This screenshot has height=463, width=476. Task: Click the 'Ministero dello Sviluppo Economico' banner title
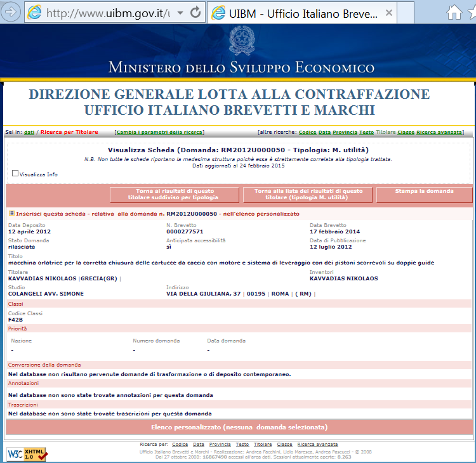tap(241, 67)
